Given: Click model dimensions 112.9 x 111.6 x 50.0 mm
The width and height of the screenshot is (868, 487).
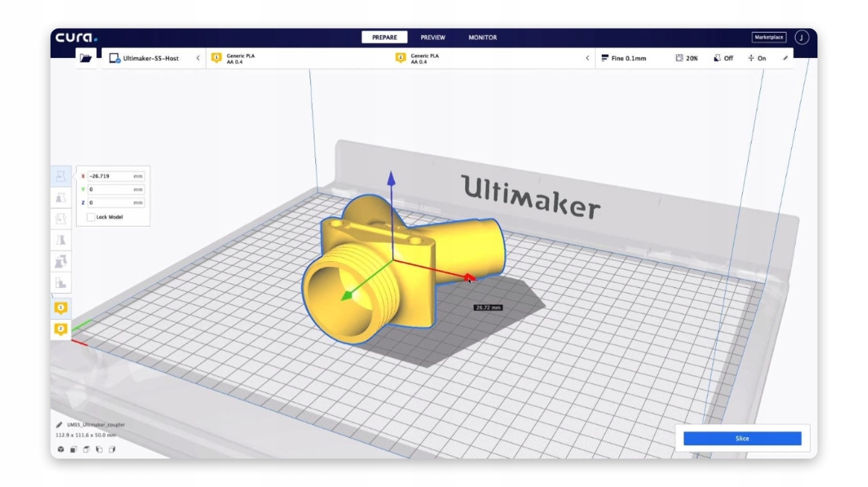Looking at the screenshot, I should 85,436.
